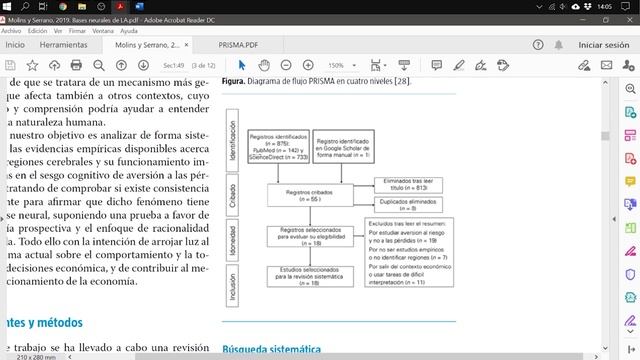Open the 150% zoom level dropdown

354,65
